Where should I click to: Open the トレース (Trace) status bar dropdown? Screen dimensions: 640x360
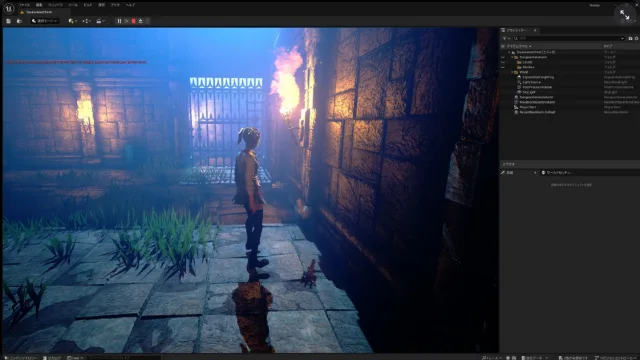(492, 358)
